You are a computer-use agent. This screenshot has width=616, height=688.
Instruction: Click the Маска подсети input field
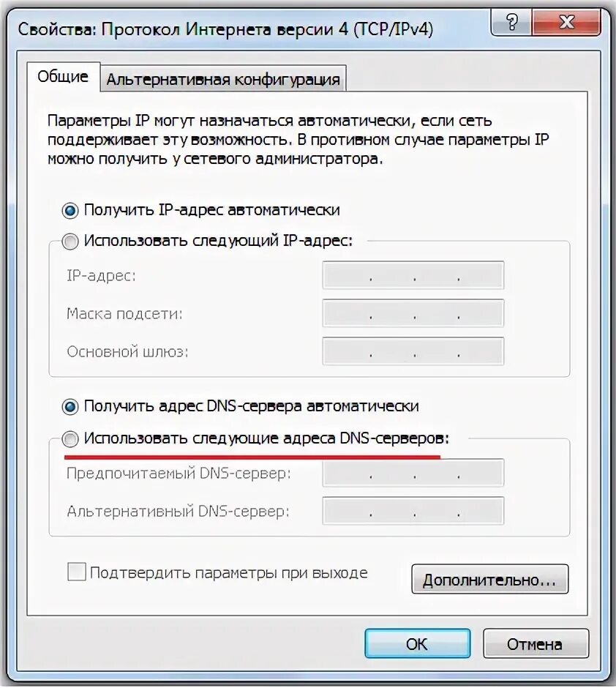pyautogui.click(x=413, y=313)
